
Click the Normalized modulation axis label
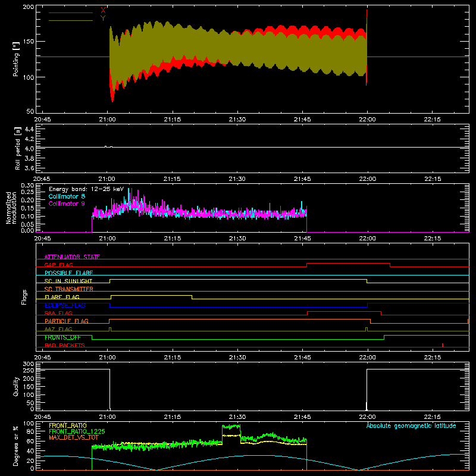coord(11,208)
